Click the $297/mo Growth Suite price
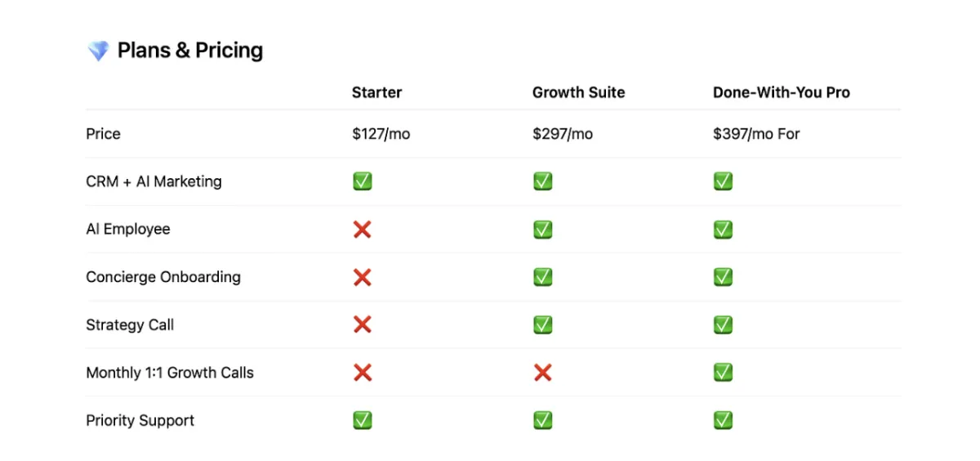 point(563,134)
